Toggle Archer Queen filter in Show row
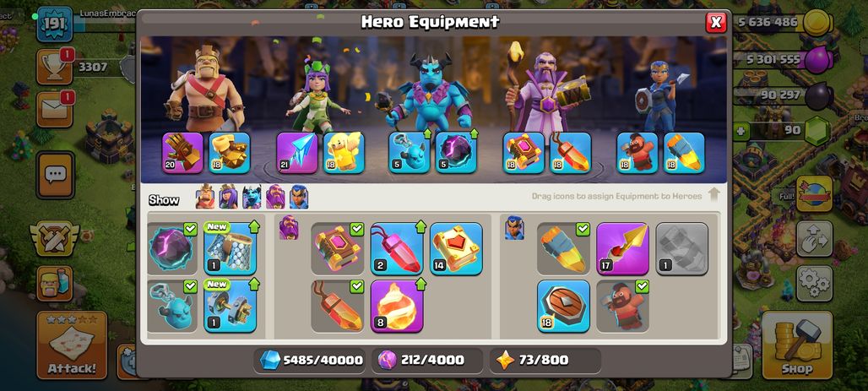This screenshot has height=391, width=868. [x=229, y=197]
